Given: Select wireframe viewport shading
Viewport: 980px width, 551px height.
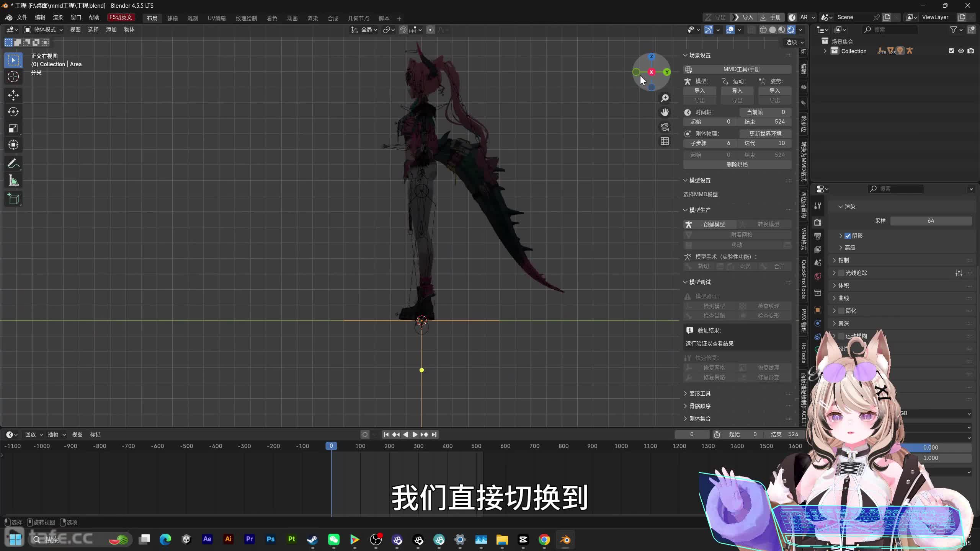Looking at the screenshot, I should click(x=763, y=30).
